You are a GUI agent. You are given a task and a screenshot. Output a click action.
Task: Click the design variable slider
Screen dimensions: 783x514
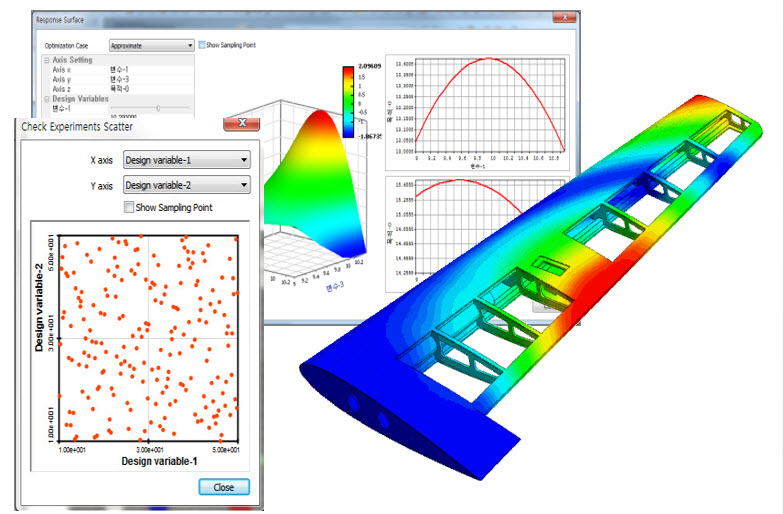pos(156,107)
